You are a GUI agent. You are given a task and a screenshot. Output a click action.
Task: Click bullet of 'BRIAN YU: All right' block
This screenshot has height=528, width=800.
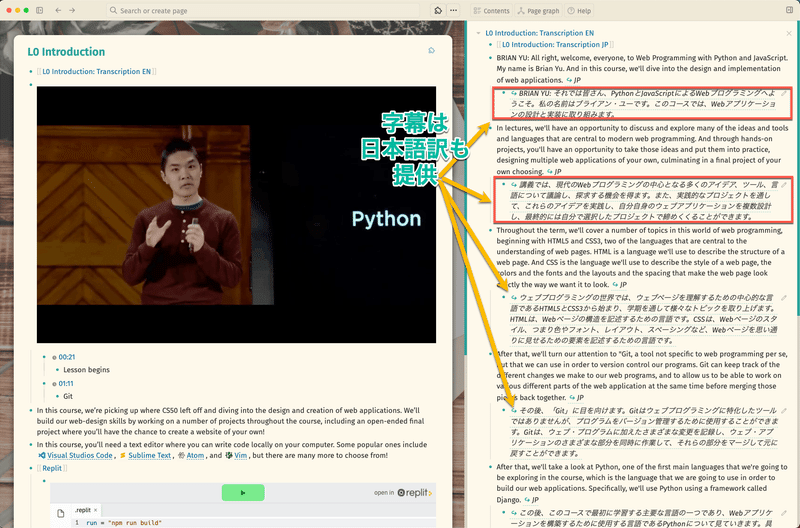pos(490,58)
